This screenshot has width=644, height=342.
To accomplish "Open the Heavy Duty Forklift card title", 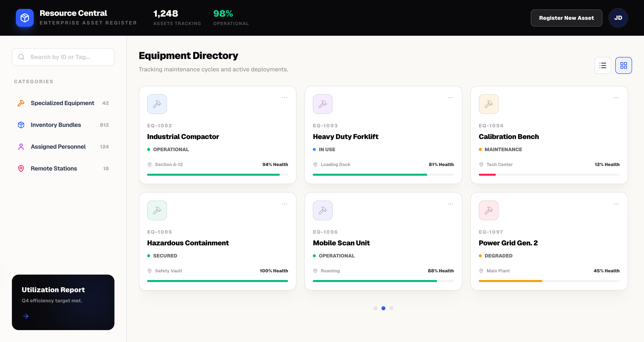I will 345,137.
